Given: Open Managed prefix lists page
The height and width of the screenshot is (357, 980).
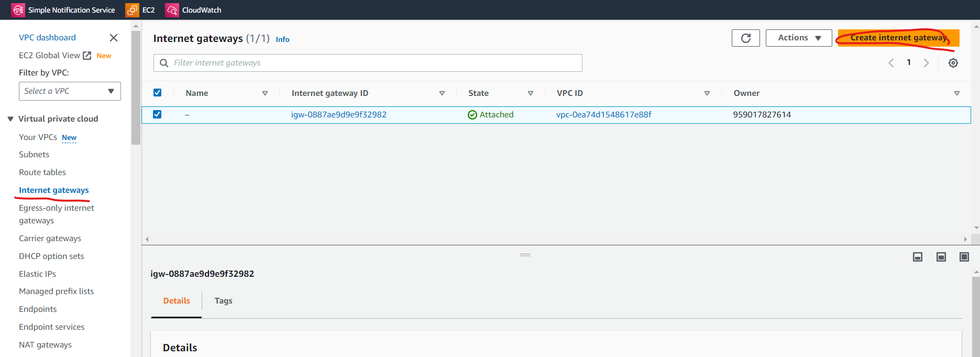Looking at the screenshot, I should click(57, 291).
